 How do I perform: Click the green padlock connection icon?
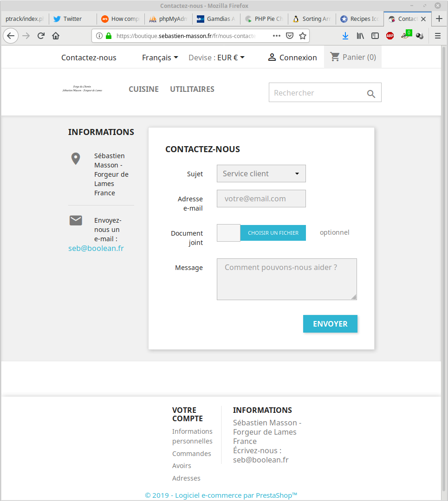109,36
